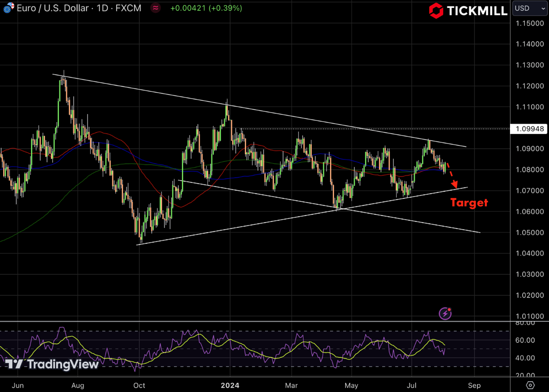Click the 1.05000 price axis label
Viewport: 549px width, 392px height.
[529, 232]
